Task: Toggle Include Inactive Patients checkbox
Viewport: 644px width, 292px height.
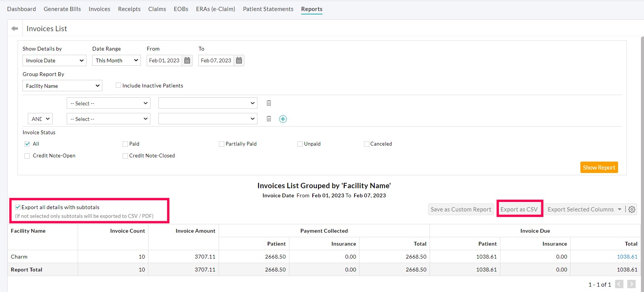Action: coord(118,86)
